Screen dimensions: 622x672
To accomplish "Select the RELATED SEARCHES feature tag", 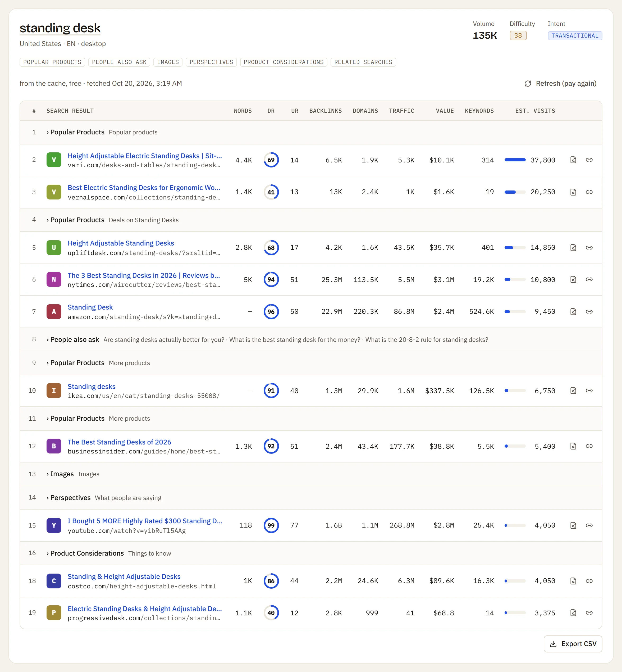I will coord(363,62).
